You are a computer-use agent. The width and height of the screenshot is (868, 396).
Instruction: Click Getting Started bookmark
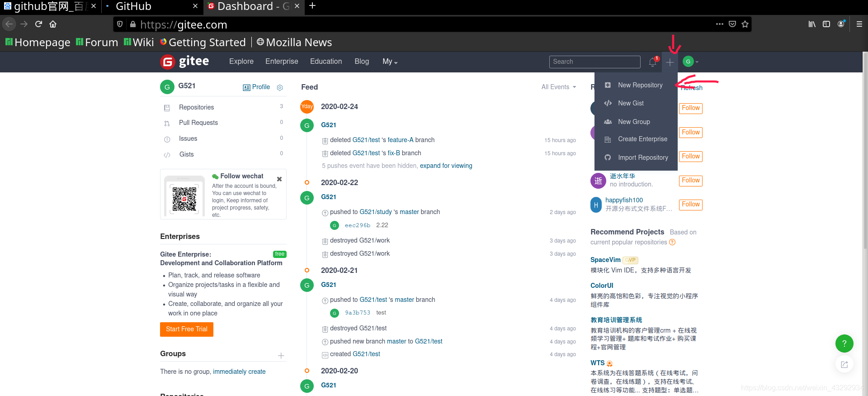[x=203, y=43]
